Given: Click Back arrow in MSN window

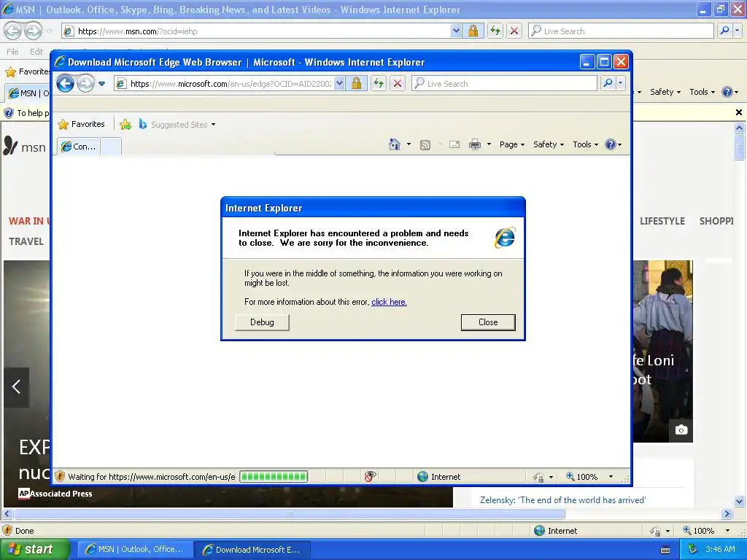Looking at the screenshot, I should 12,31.
